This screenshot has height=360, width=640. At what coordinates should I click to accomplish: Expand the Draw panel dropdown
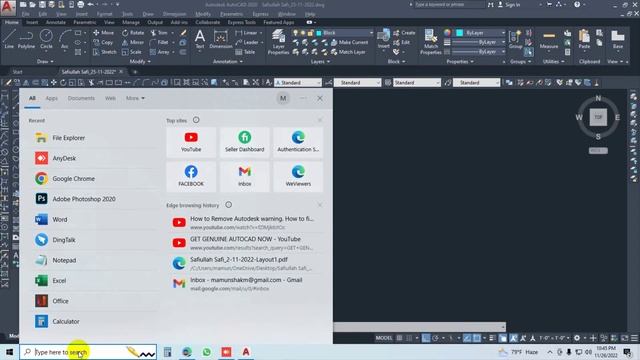45,62
